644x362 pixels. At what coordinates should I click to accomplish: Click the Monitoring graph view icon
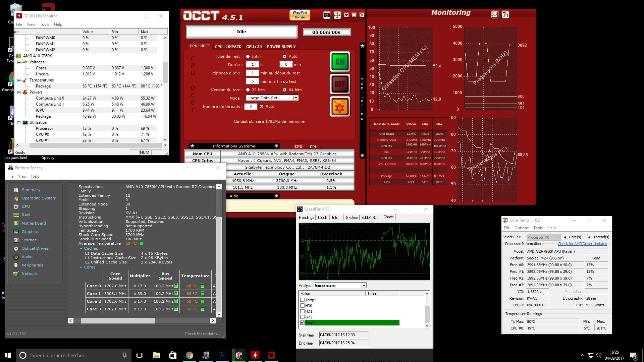[x=495, y=15]
